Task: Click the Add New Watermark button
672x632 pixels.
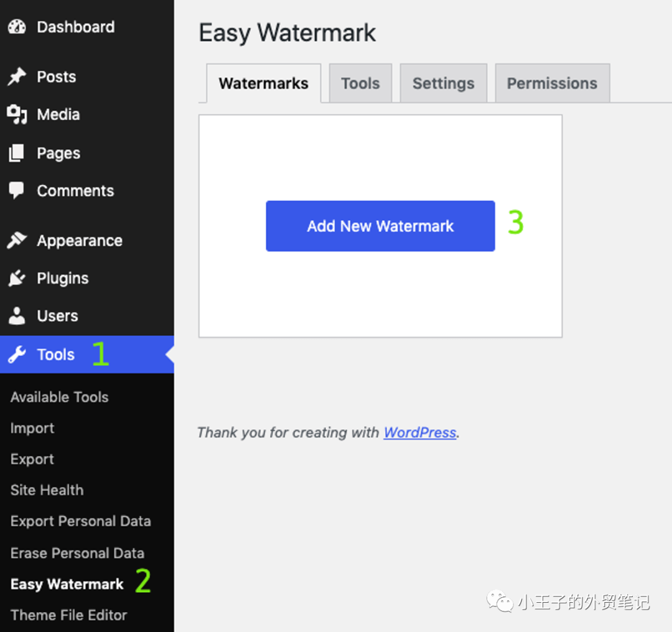Action: tap(381, 226)
